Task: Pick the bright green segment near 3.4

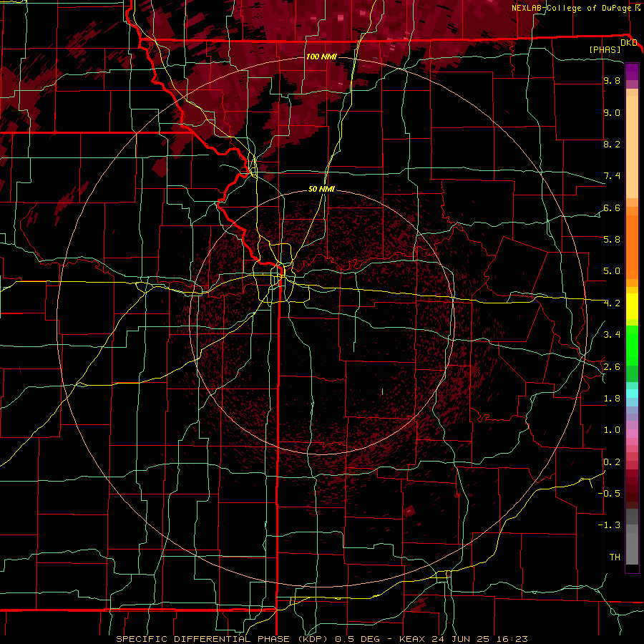Action: coord(632,345)
